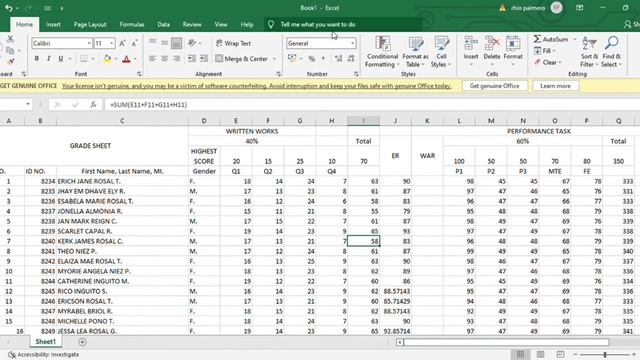Screen dimensions: 640x360
Task: Select column I header
Action: tap(363, 121)
